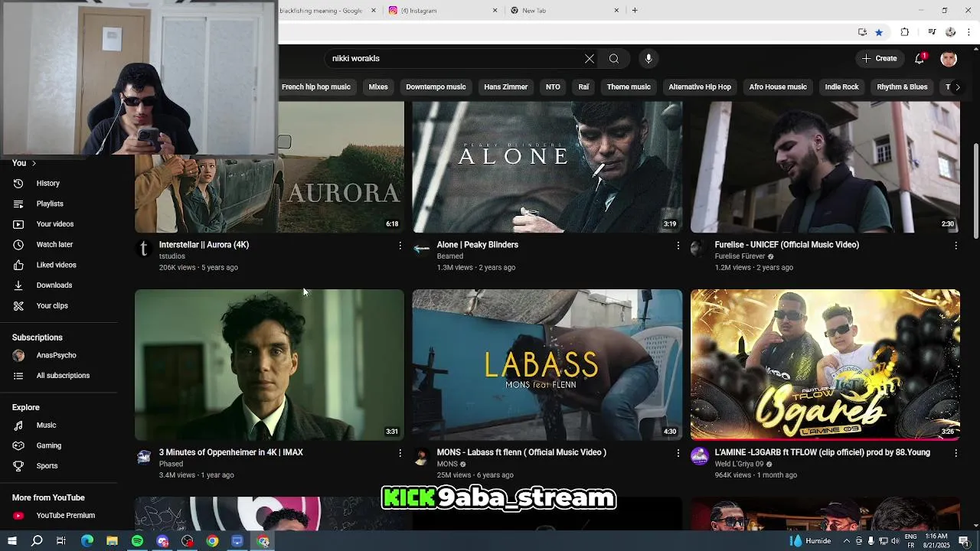Click the magnifier search button
Viewport: 980px width, 551px height.
coord(614,59)
